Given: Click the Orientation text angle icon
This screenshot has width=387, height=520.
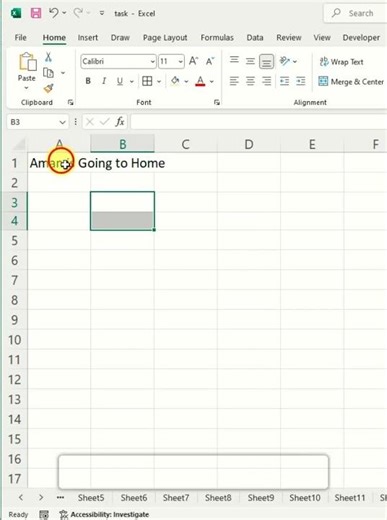Looking at the screenshot, I should pos(285,61).
